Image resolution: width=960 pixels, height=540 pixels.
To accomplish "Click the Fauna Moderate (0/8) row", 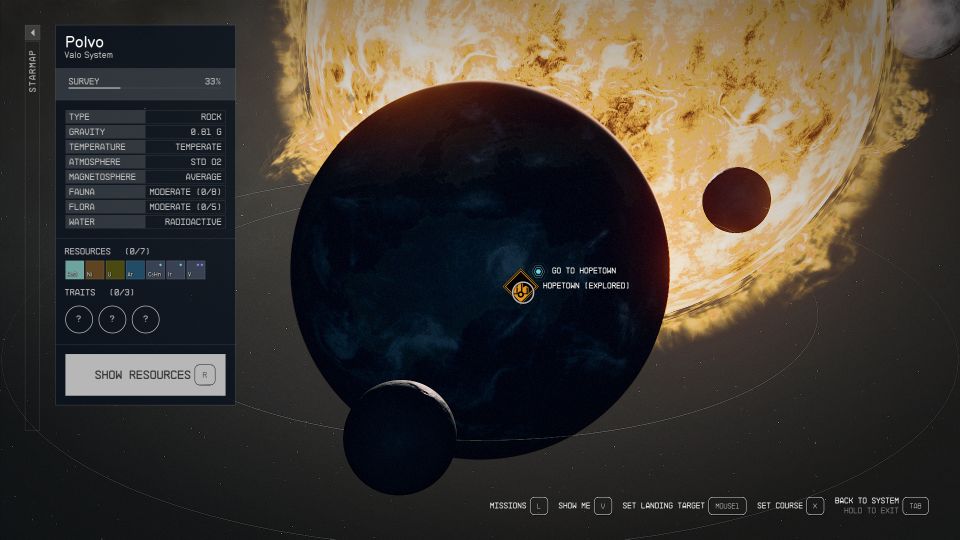I will coord(145,192).
